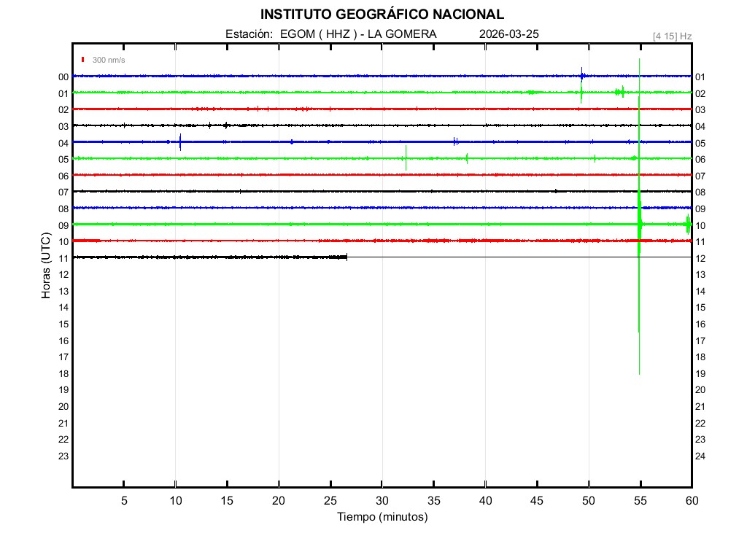
Task: Select the INSTITUTO GEOGRÁFICO NACIONAL title
Action: 382,15
